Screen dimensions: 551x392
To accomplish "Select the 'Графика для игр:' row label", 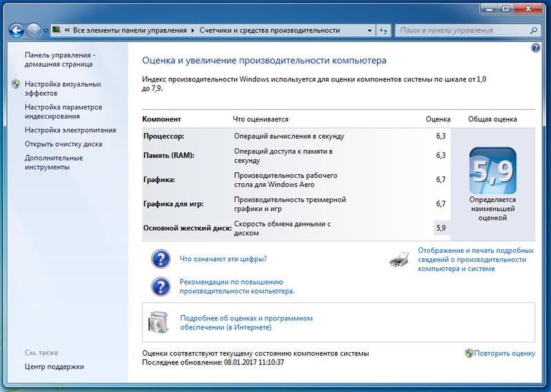I will pyautogui.click(x=174, y=204).
